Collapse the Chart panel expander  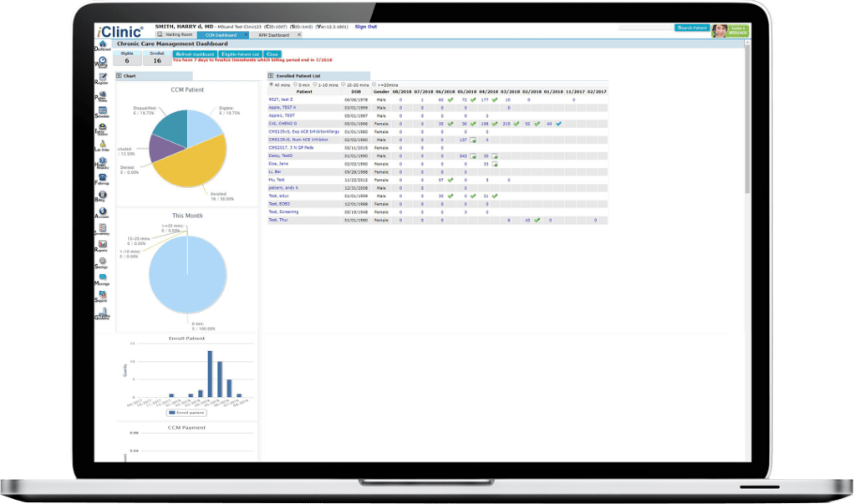[120, 75]
